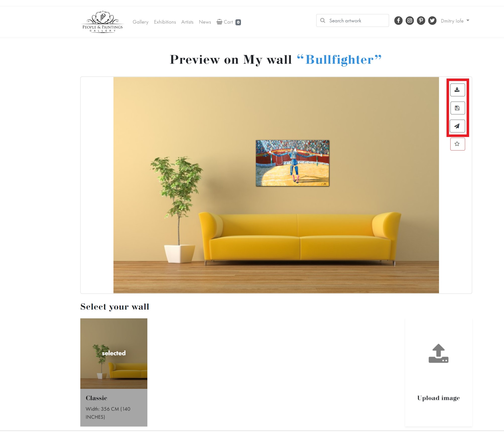Viewport: 504px width, 434px height.
Task: Open the Exhibitions menu item
Action: pyautogui.click(x=165, y=22)
